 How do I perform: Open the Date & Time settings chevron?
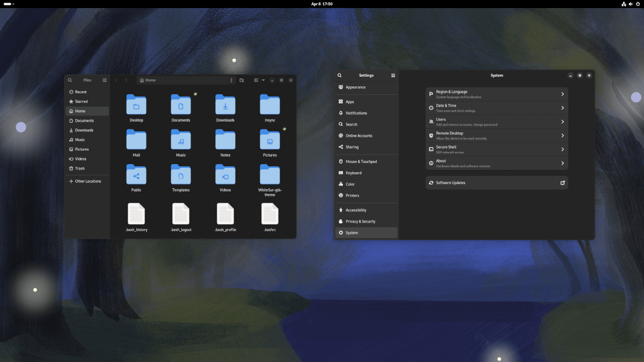tap(562, 107)
